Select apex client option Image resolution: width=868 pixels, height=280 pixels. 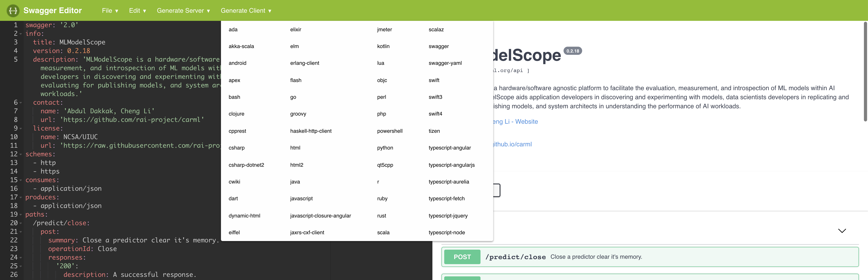pyautogui.click(x=234, y=80)
